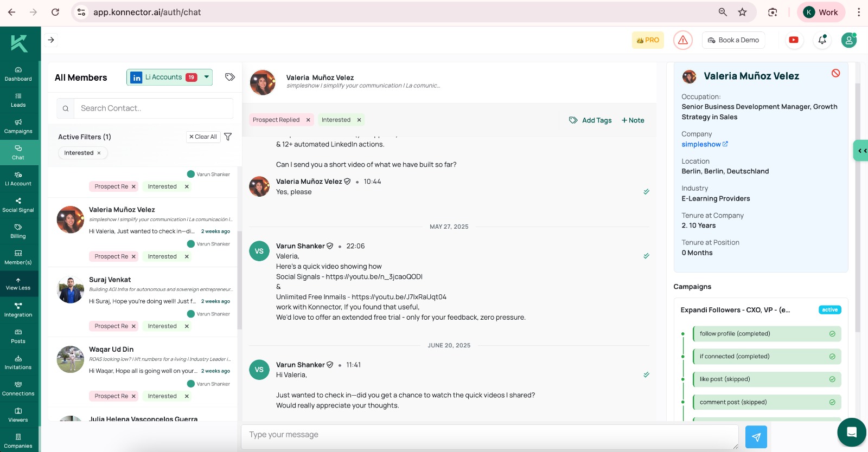Open the LI Account sidebar page
Screen dimensions: 868x452
tap(18, 179)
